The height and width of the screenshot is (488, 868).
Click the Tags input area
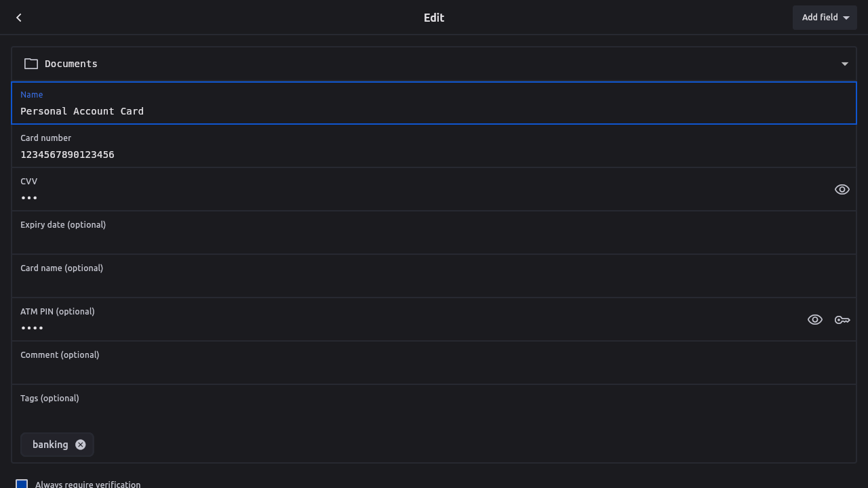point(434,415)
